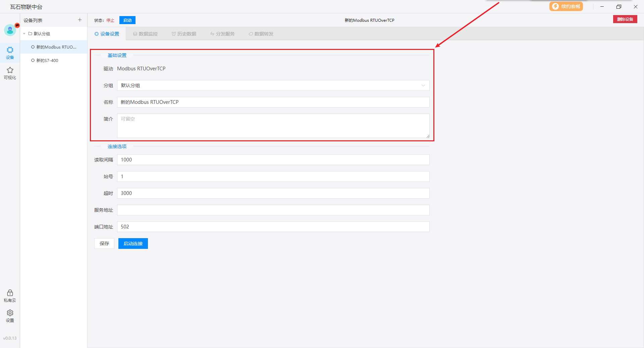Focus the 服务地址 input field
Viewport: 644px width, 348px height.
pyautogui.click(x=273, y=210)
